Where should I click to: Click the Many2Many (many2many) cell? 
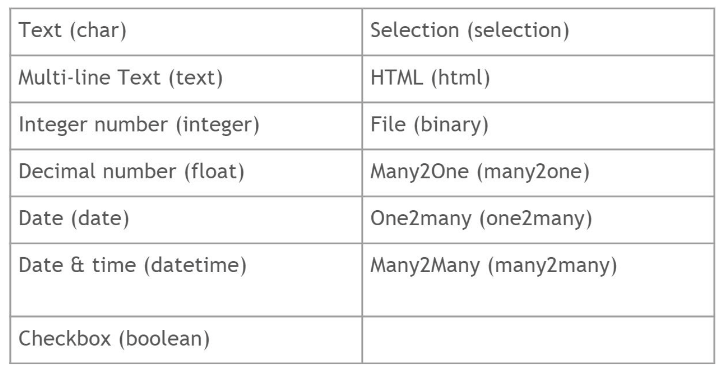tap(538, 280)
